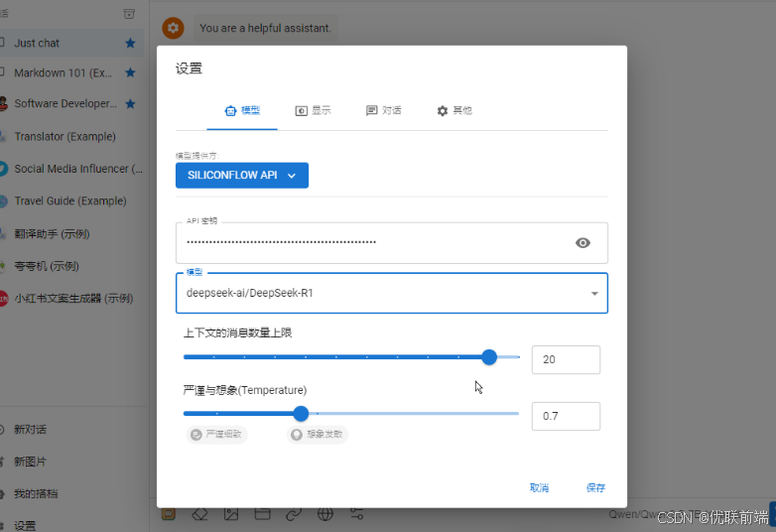Click the image attach icon in the chat toolbar
Image resolution: width=776 pixels, height=532 pixels.
pos(231,515)
